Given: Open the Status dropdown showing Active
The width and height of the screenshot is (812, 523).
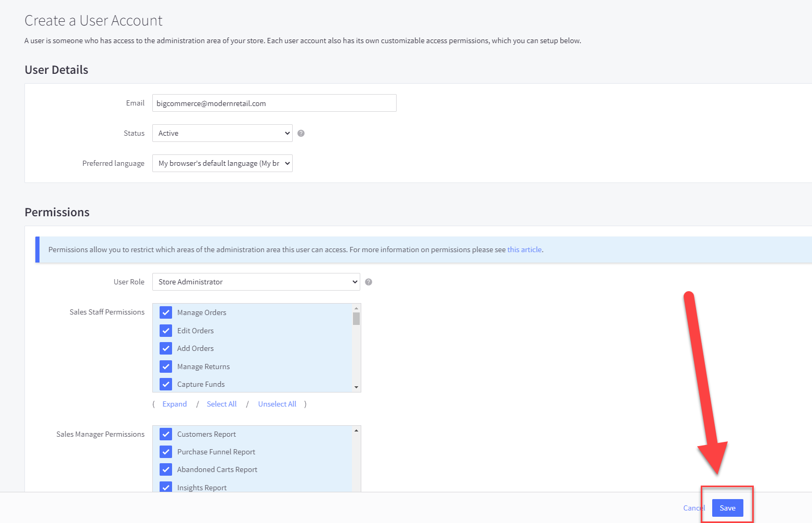Looking at the screenshot, I should point(222,133).
